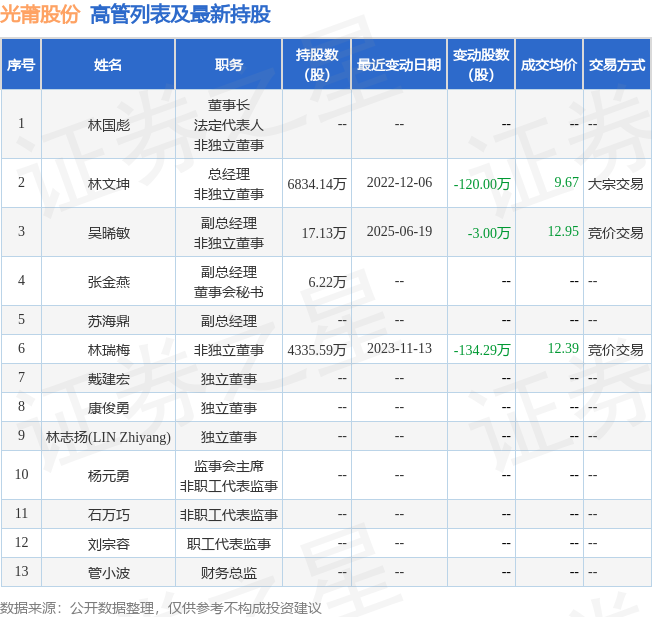Click the 序号 column header

pos(21,64)
